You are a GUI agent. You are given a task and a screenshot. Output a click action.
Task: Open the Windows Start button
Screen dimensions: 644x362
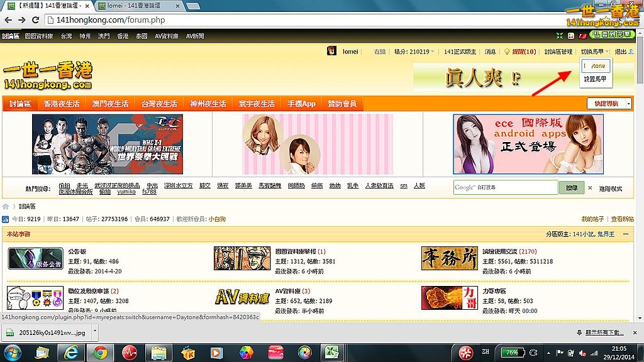[13, 353]
